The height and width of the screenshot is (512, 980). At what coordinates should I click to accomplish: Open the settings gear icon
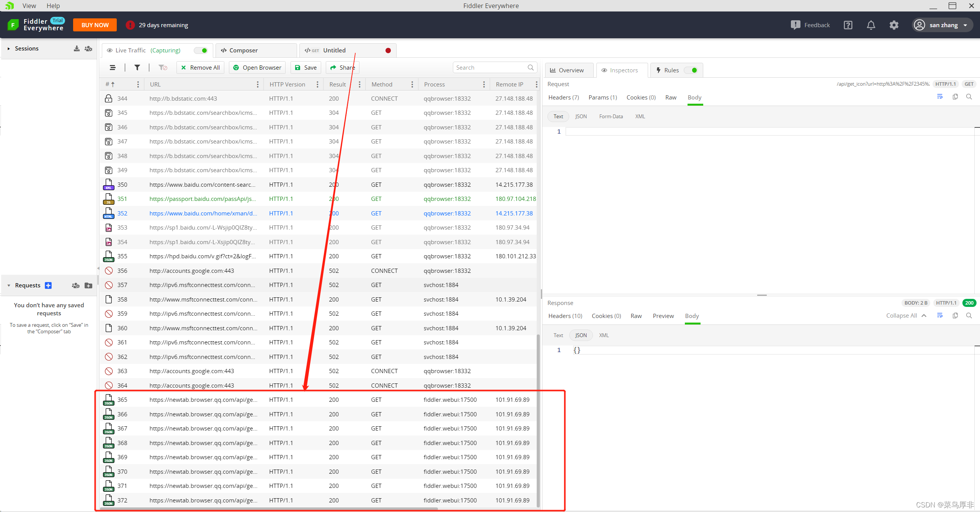894,25
